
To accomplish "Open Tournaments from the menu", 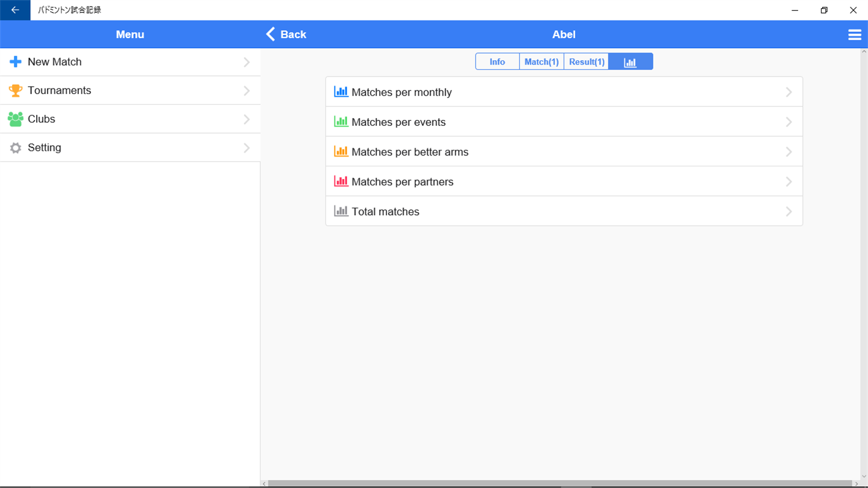I will (x=130, y=90).
